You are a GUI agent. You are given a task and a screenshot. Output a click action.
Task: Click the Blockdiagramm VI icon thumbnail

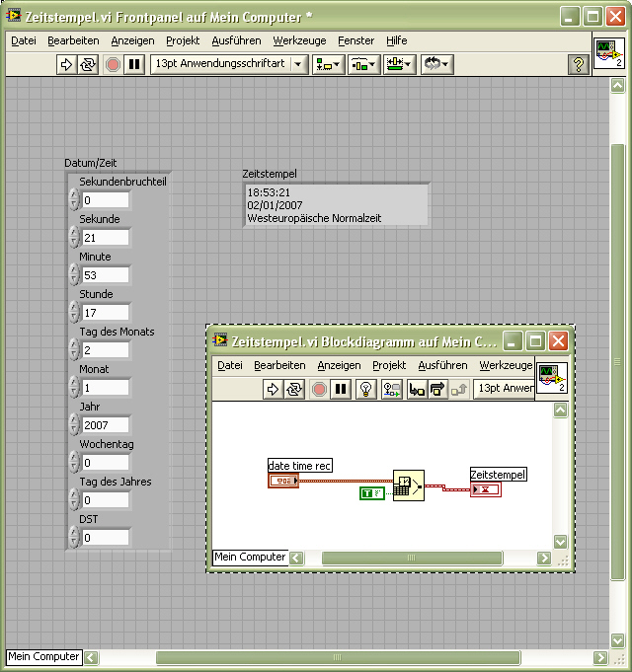tap(552, 378)
